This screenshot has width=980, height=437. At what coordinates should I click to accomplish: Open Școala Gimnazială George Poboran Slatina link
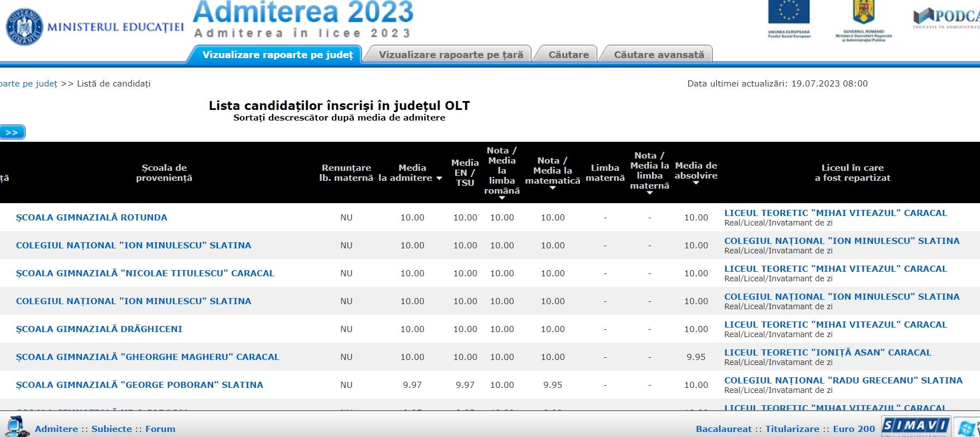pos(139,385)
